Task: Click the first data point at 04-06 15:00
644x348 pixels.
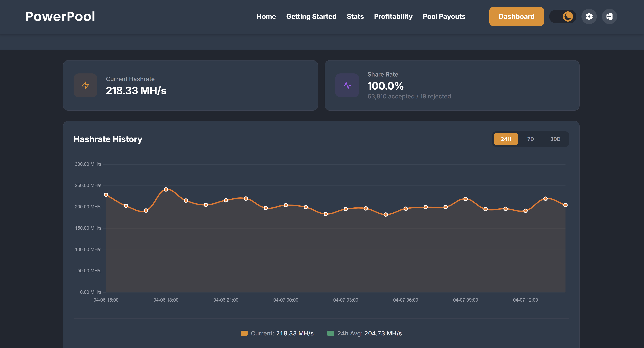Action: pos(106,195)
